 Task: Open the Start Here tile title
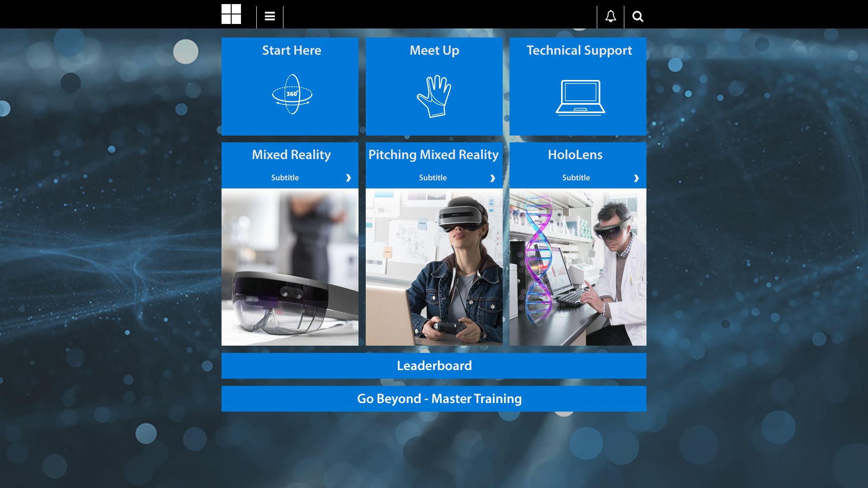292,50
